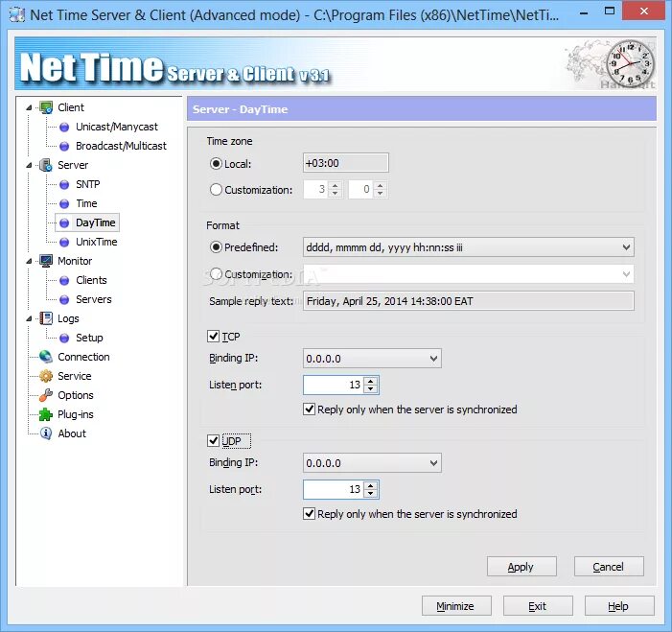Increase the TCP listen port value
Viewport: 672px width, 632px height.
[x=370, y=381]
